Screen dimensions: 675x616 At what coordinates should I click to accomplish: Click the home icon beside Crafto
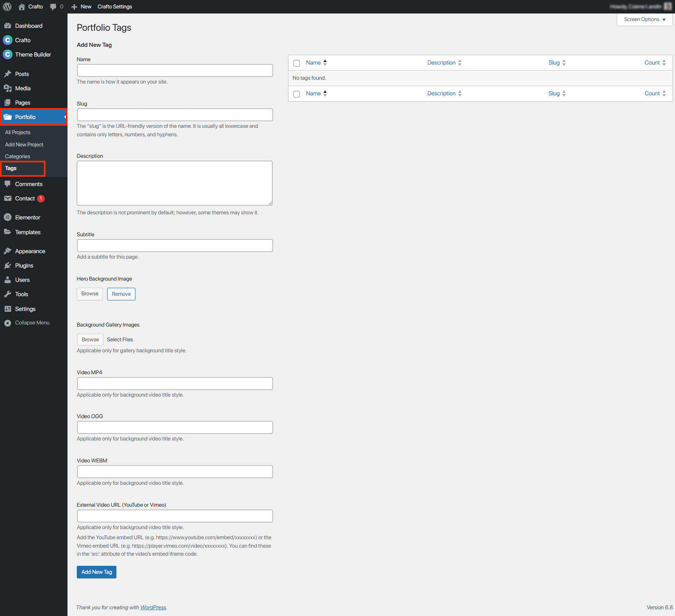[x=22, y=7]
